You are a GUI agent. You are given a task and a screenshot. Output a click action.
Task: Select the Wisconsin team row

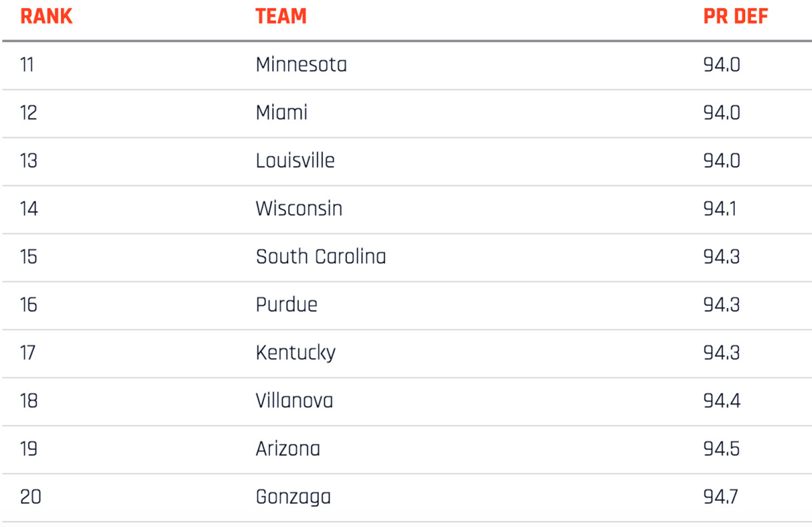pyautogui.click(x=299, y=209)
